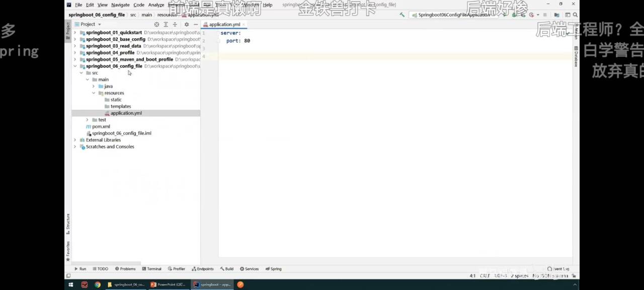644x290 pixels.
Task: Expand Scratches and Consoles node
Action: click(75, 147)
